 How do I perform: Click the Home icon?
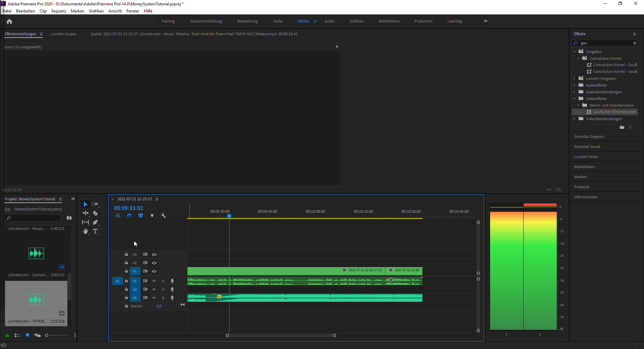[9, 21]
